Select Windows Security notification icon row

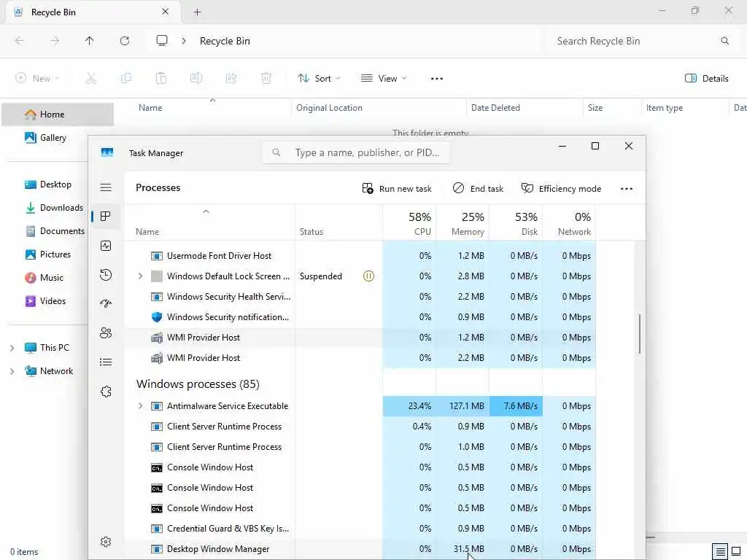click(x=360, y=317)
